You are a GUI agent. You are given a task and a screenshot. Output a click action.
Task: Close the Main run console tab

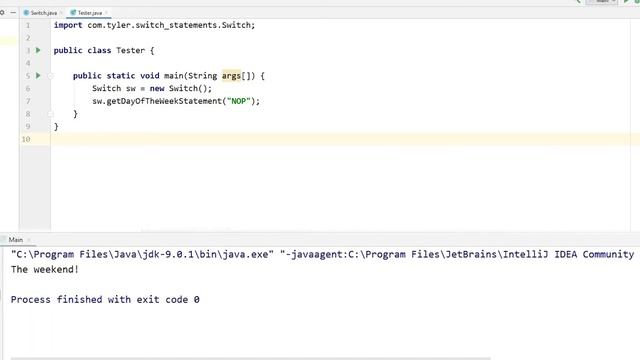[29, 240]
